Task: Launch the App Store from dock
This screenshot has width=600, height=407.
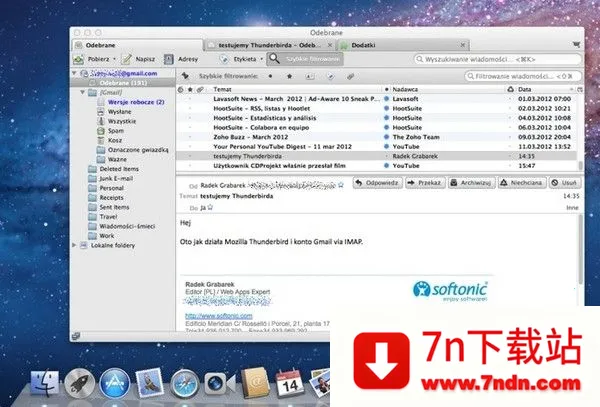Action: coord(115,383)
